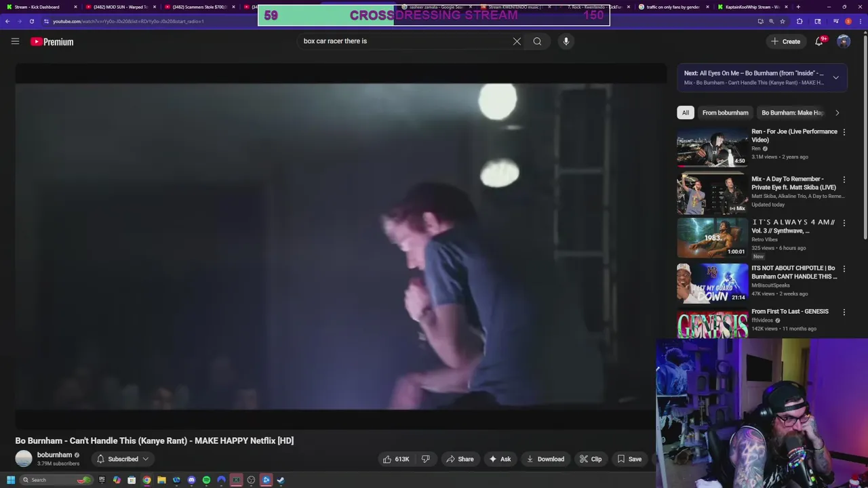The width and height of the screenshot is (868, 488).
Task: Open options for Ren For Joe video
Action: (x=844, y=132)
